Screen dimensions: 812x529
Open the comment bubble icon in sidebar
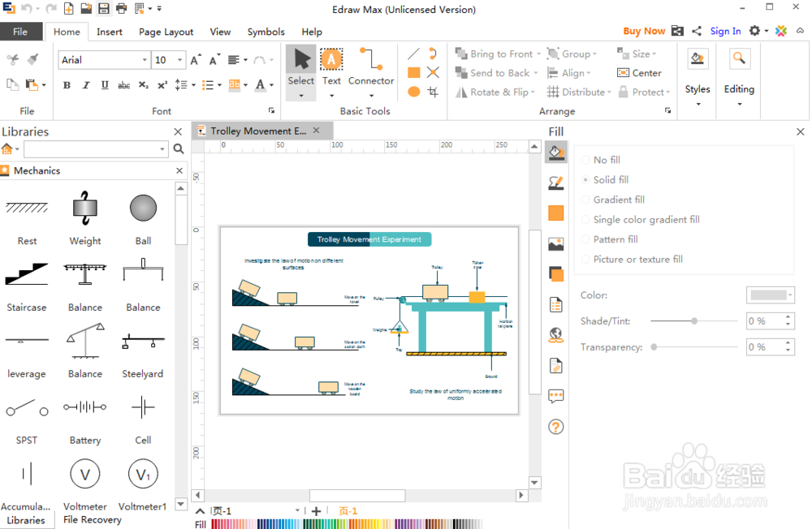point(555,397)
